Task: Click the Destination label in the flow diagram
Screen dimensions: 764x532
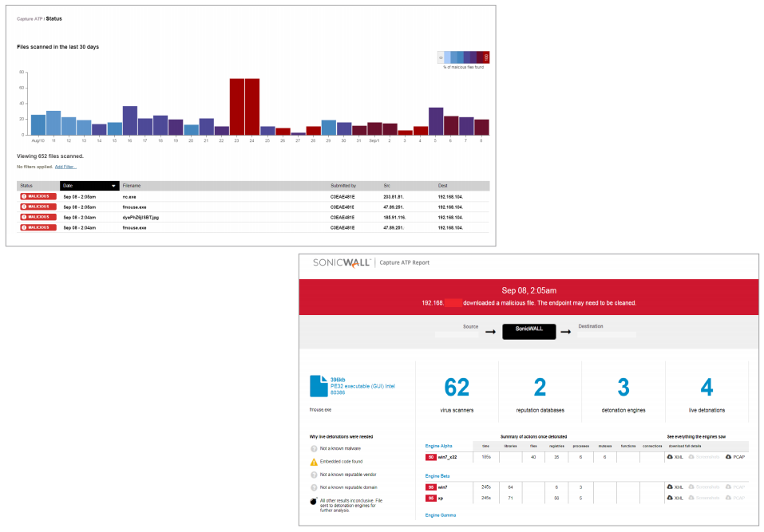Action: click(591, 326)
